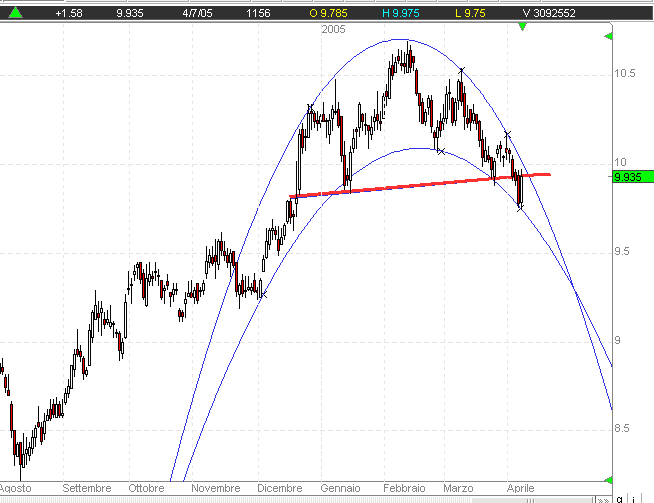Screen dimensions: 654x503
Task: Click the green down-arrow marker above April
Action: [x=522, y=26]
